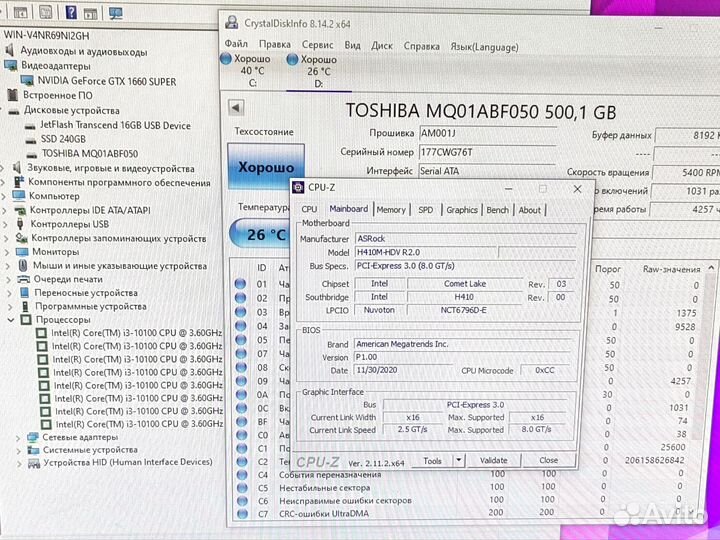Expand the Системные устройства node
Screen dimensions: 720x540
click(18, 451)
